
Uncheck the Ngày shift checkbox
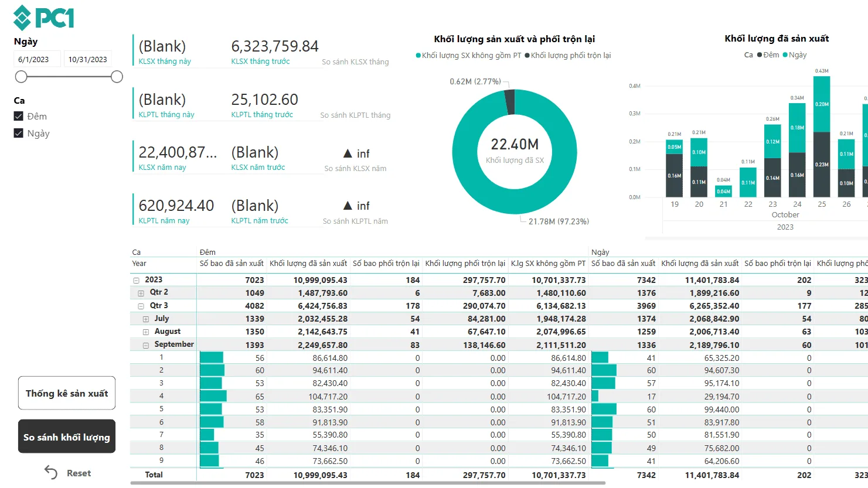(19, 133)
